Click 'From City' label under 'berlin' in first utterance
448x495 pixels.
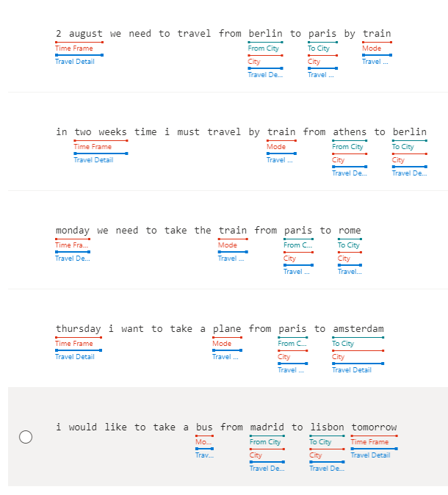[264, 48]
